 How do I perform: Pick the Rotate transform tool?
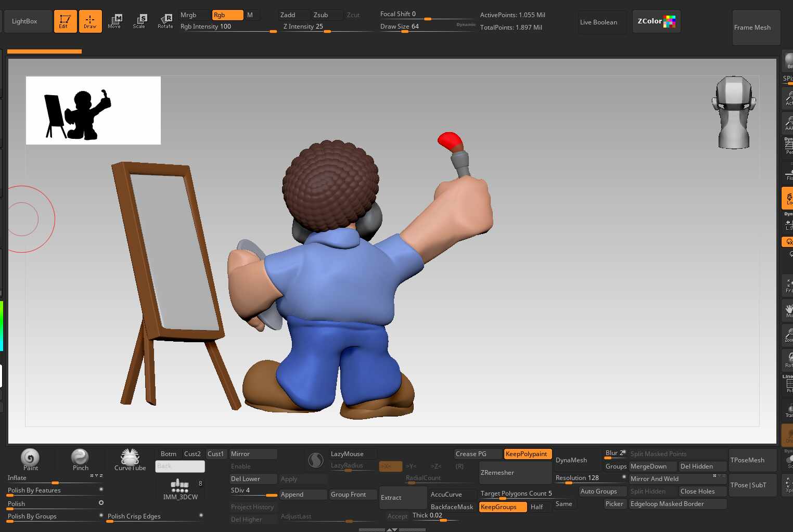[165, 21]
